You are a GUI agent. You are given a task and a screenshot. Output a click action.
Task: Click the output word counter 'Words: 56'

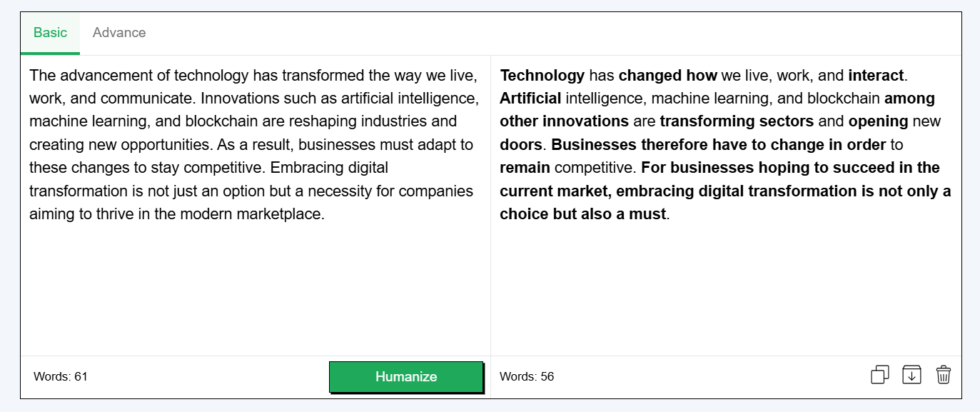point(527,376)
